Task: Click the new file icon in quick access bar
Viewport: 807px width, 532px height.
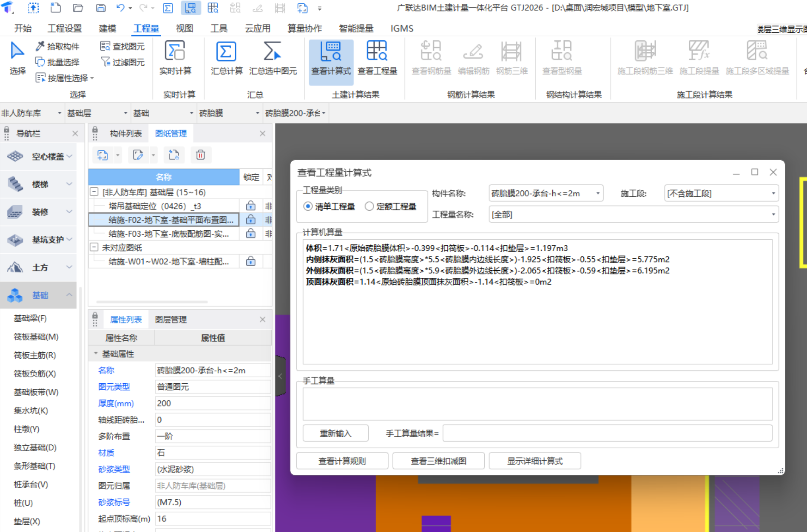Action: tap(56, 8)
